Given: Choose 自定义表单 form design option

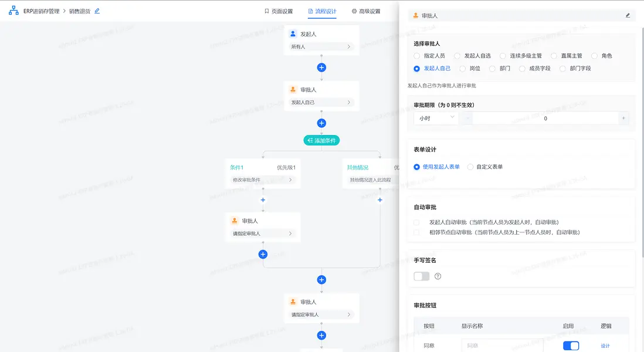Looking at the screenshot, I should click(485, 167).
